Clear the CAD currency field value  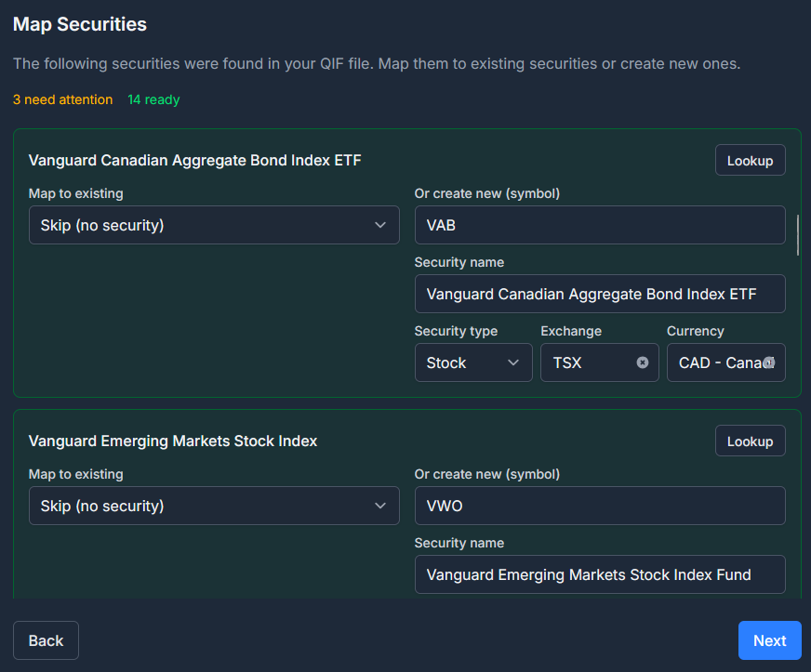pyautogui.click(x=769, y=362)
